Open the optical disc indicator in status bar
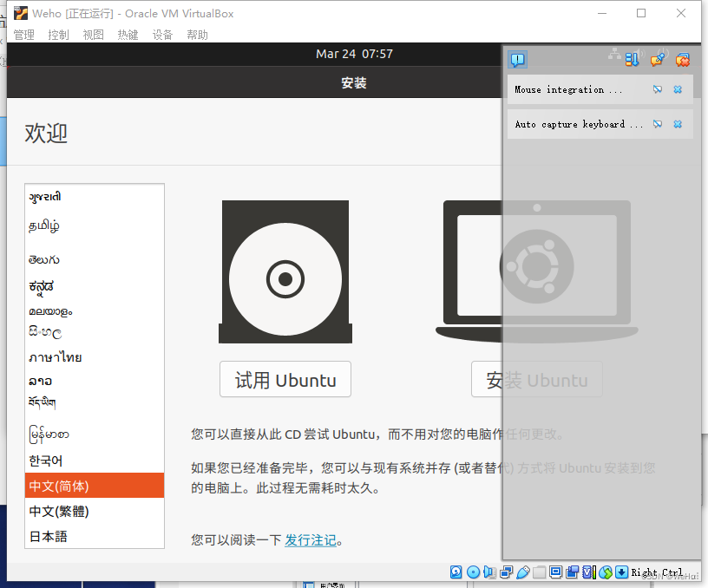The height and width of the screenshot is (588, 708). click(x=473, y=572)
